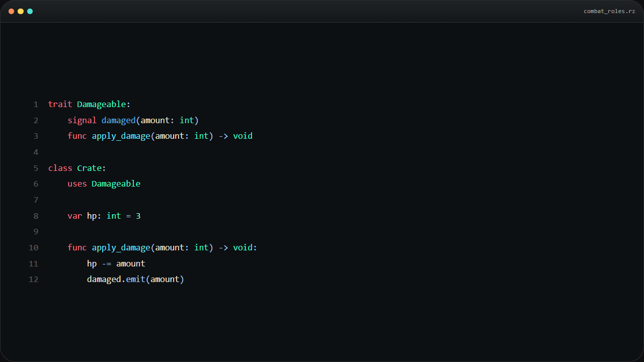This screenshot has width=644, height=362.
Task: Click the combat_roles.rz file name
Action: (609, 11)
